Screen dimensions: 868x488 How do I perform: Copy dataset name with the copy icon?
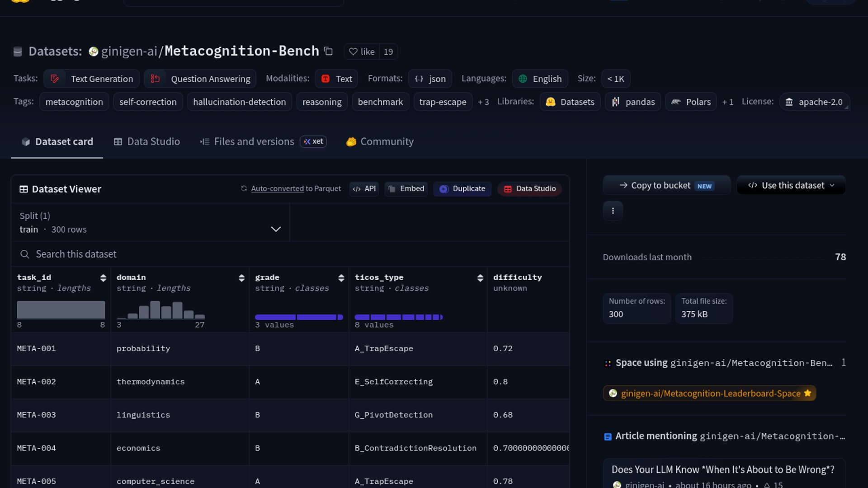(x=329, y=52)
